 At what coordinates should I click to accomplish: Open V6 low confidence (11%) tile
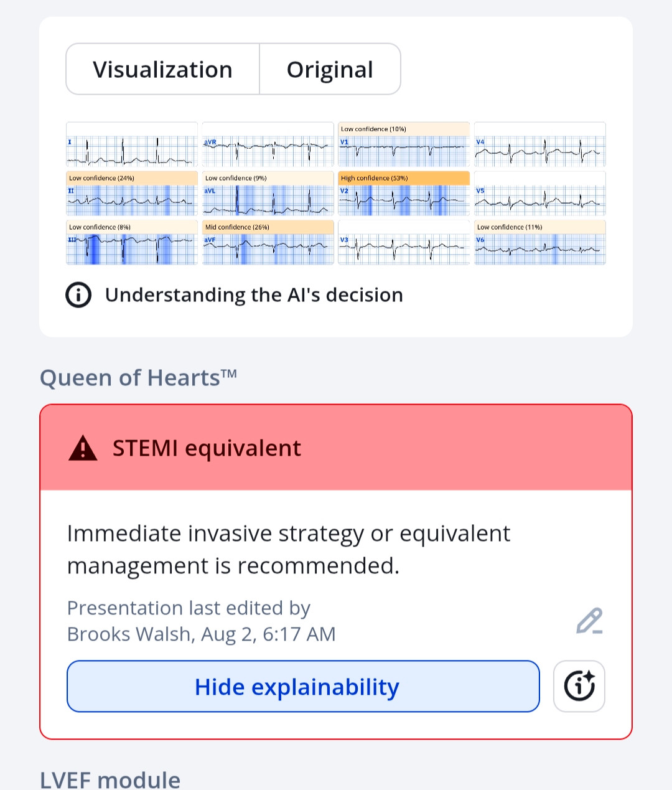540,243
